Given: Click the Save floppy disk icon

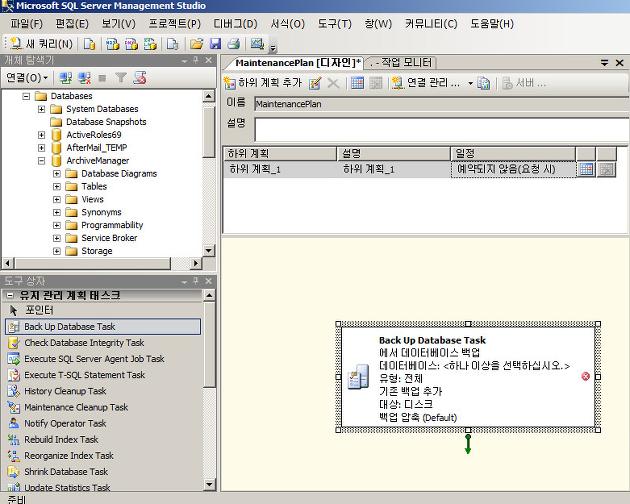Looking at the screenshot, I should [216, 43].
